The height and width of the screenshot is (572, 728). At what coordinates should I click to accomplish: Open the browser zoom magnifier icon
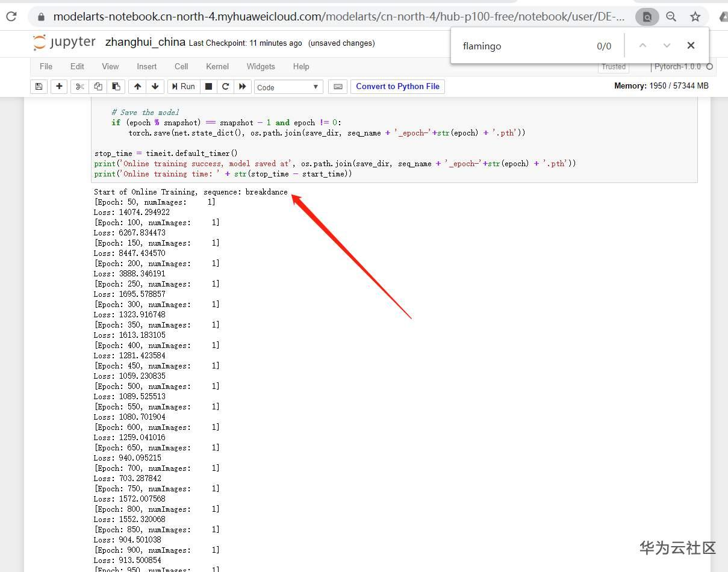coord(671,17)
